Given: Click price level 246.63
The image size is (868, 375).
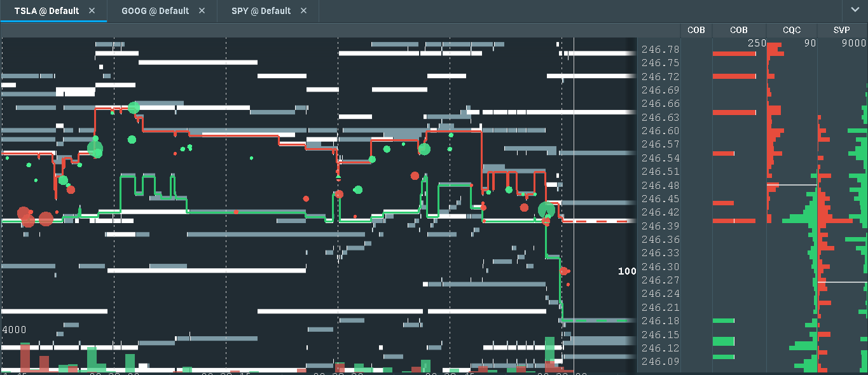Looking at the screenshot, I should 660,118.
